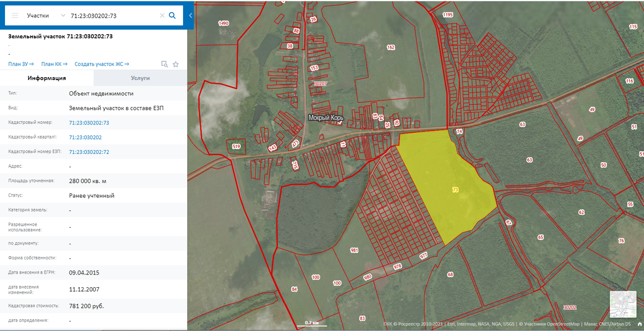This screenshot has width=644, height=331.
Task: Open cadastral quarter 71:23:030202 link
Action: 86,137
